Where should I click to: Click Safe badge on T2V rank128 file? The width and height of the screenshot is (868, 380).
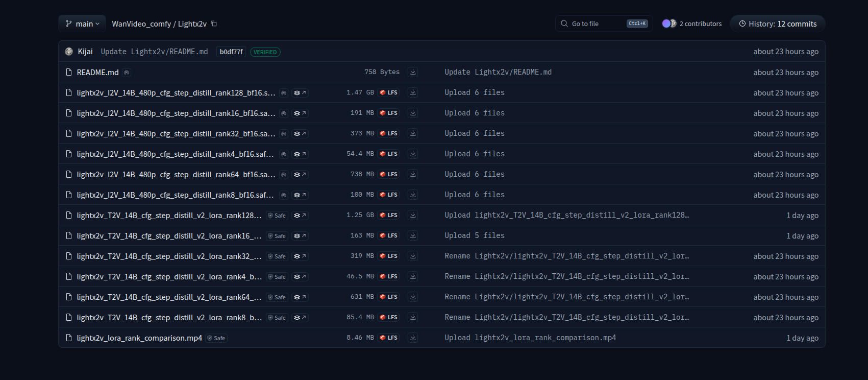coord(277,216)
